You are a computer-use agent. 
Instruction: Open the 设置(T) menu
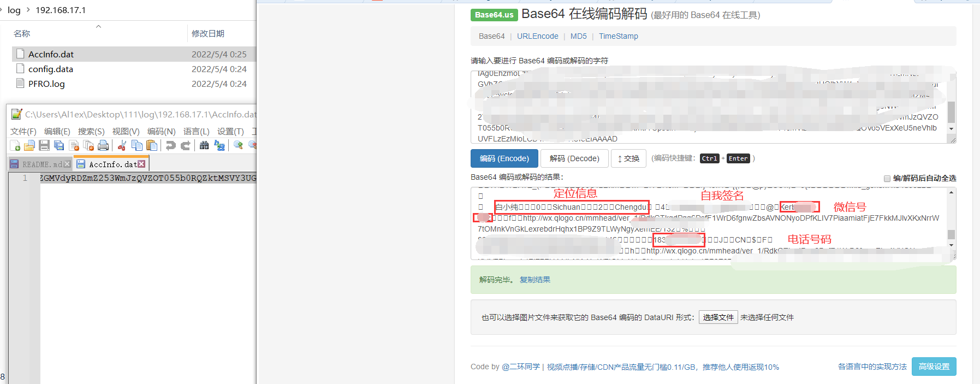tap(231, 132)
